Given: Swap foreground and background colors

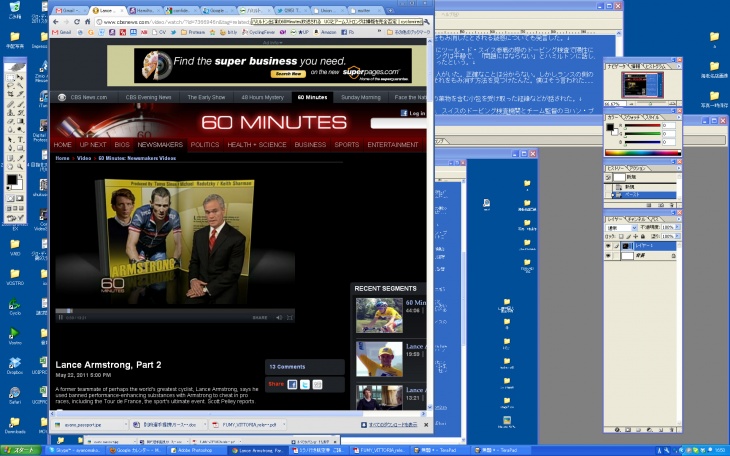Looking at the screenshot, I should click(x=20, y=176).
